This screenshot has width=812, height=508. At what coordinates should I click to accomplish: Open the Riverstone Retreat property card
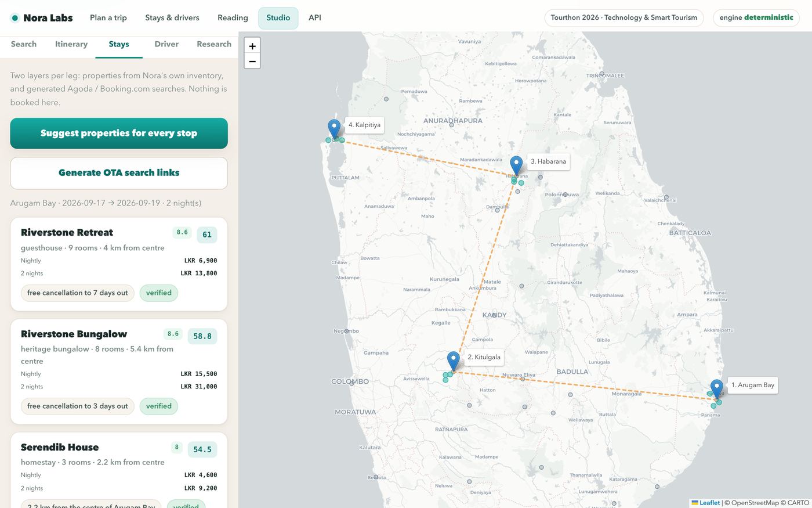119,264
